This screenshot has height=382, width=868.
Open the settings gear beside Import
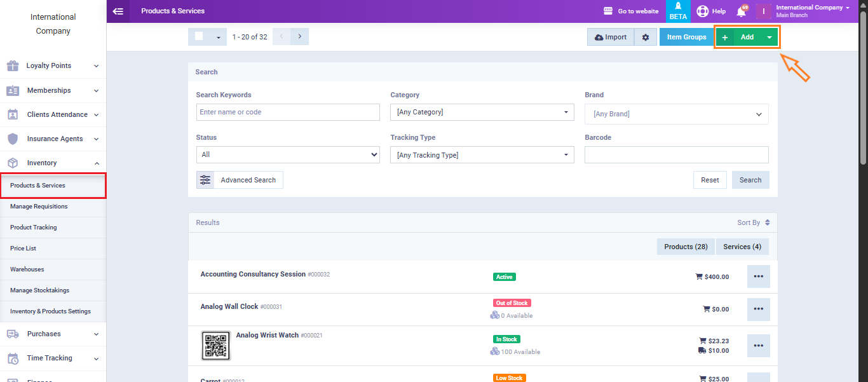tap(646, 38)
